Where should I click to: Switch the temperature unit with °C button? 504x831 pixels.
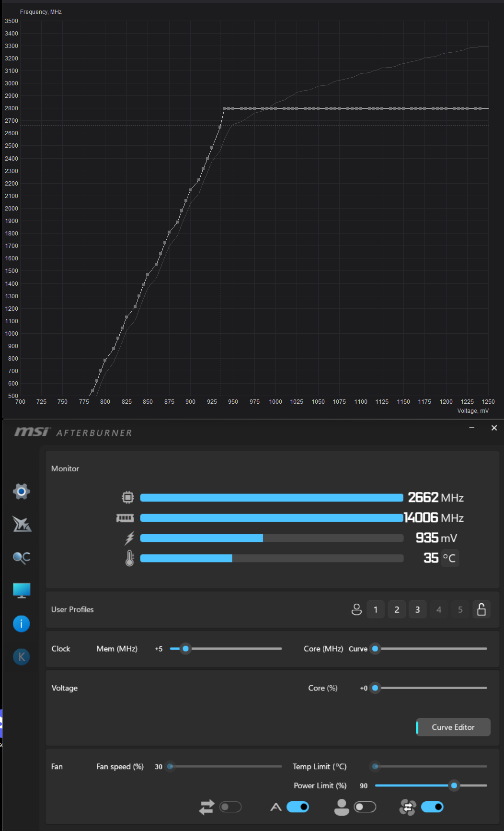(449, 558)
